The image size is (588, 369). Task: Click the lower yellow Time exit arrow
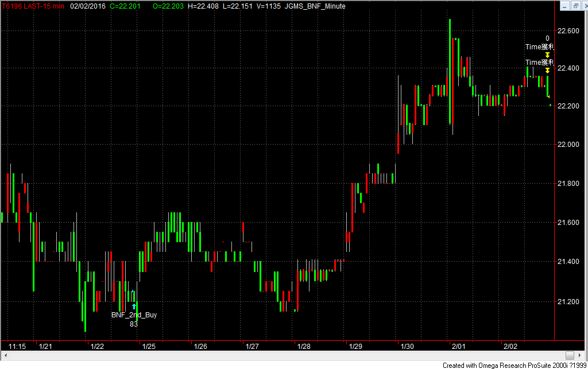(548, 71)
